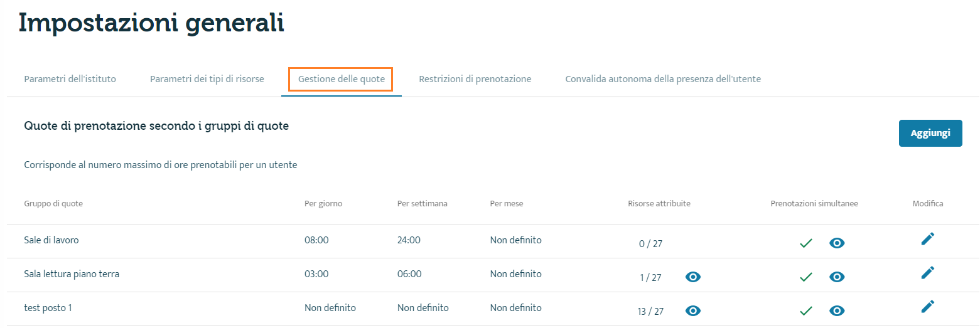This screenshot has height=328, width=980.
Task: Edit the Sale di lavoro quota group
Action: [x=927, y=239]
